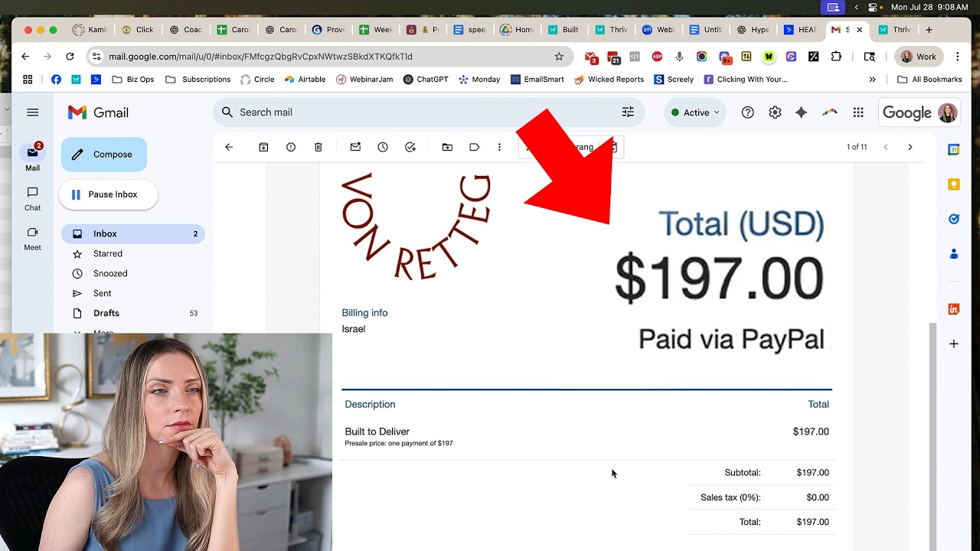Open the Inbox folder
The width and height of the screenshot is (980, 551).
(133, 234)
